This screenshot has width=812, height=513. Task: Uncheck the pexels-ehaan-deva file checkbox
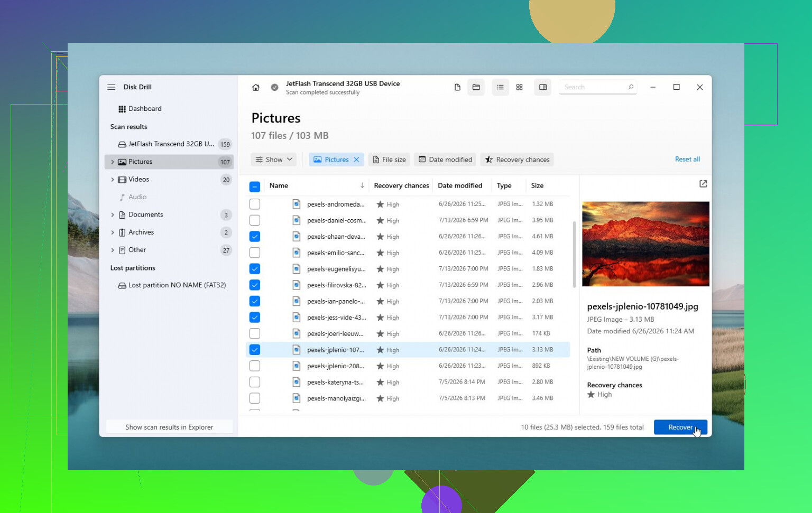coord(255,237)
